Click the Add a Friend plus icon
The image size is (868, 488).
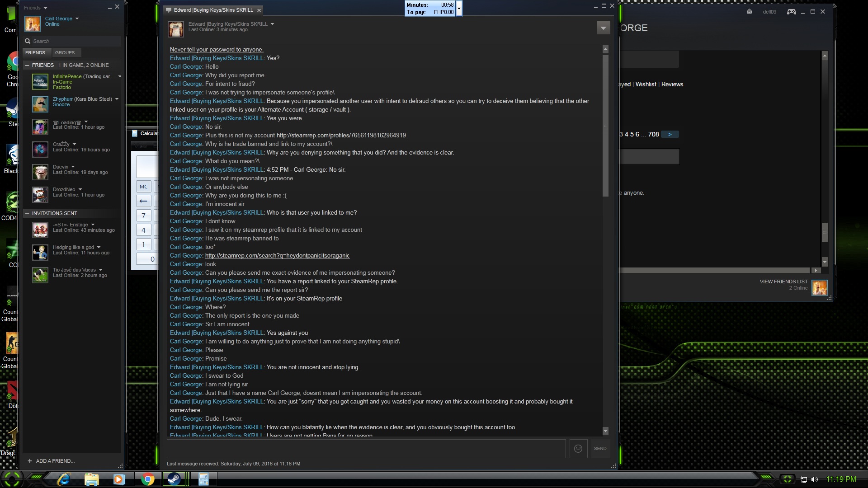tap(30, 461)
